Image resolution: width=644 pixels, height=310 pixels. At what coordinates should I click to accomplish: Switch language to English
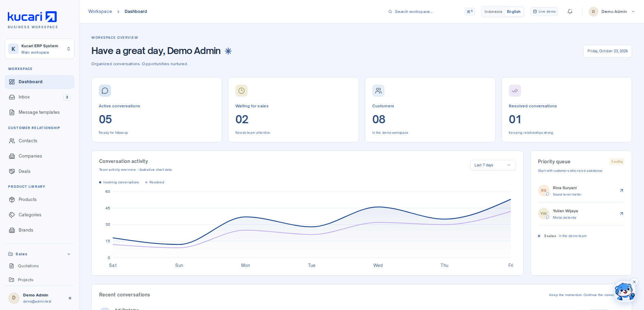pos(514,12)
